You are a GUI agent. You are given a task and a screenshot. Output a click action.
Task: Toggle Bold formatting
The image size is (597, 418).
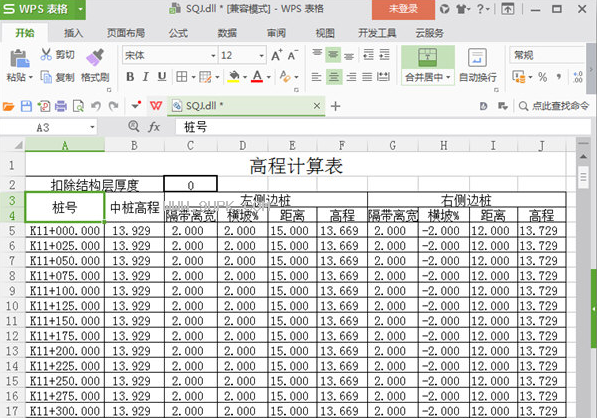(x=130, y=77)
